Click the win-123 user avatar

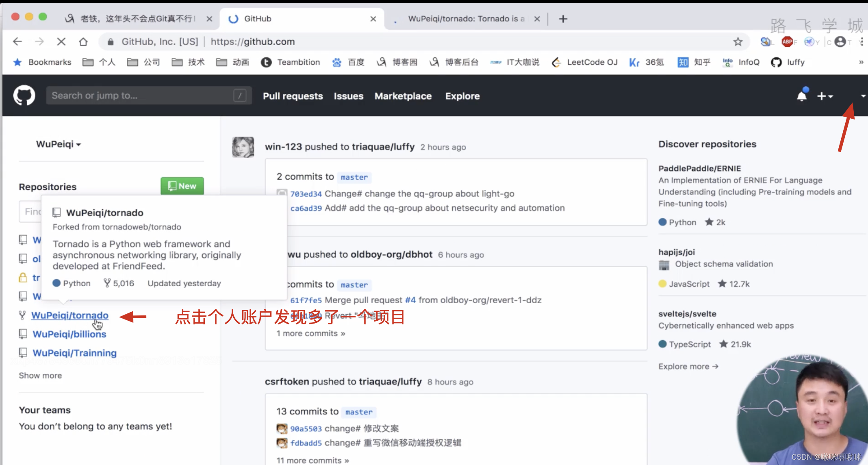[243, 147]
